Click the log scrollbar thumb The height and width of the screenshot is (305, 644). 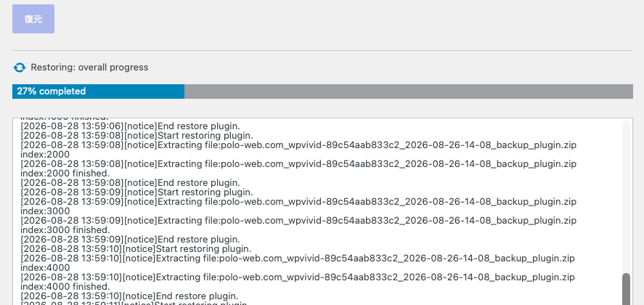(626, 289)
